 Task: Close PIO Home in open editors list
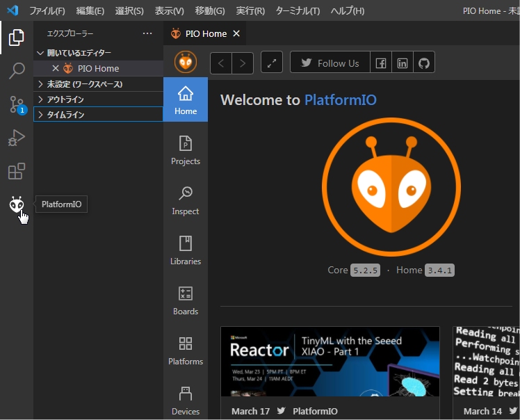pyautogui.click(x=56, y=68)
